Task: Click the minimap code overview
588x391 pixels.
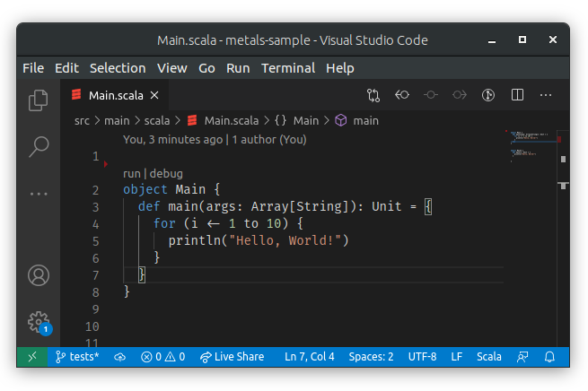Action: click(x=530, y=148)
